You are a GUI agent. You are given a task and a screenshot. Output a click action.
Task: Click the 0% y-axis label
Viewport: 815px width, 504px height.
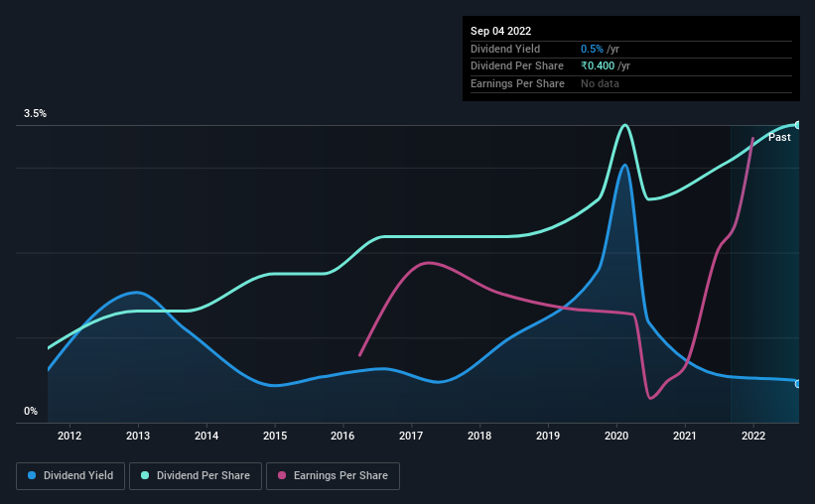[31, 411]
